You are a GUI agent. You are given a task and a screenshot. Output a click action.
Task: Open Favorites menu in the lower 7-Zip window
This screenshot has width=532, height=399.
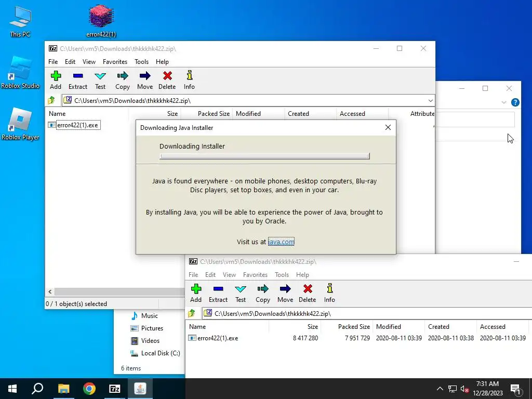255,275
